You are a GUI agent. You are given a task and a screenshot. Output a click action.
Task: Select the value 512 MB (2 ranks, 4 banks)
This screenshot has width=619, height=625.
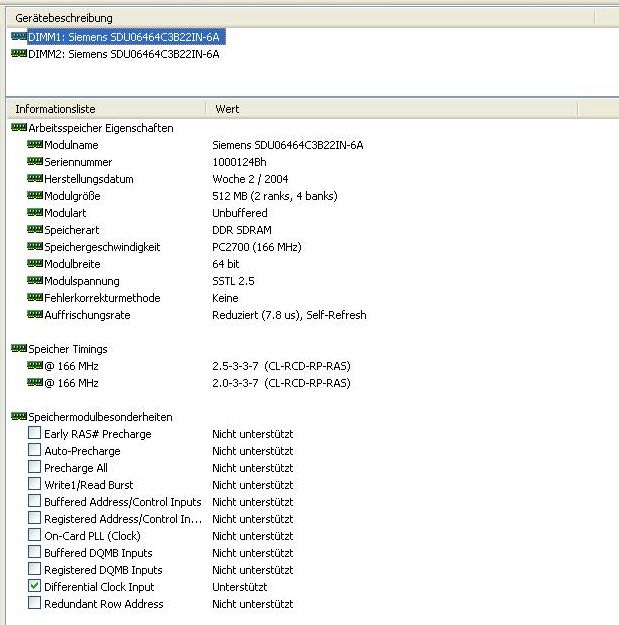(275, 196)
